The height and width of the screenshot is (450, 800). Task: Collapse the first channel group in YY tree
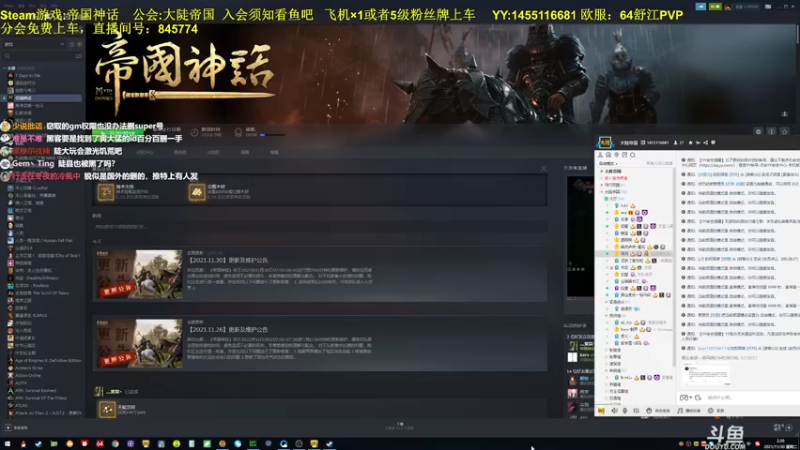tap(602, 171)
